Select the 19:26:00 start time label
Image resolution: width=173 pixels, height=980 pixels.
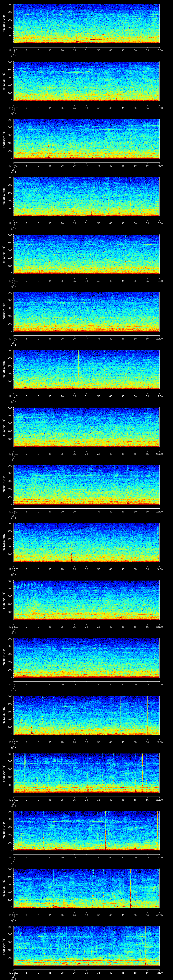13,742
